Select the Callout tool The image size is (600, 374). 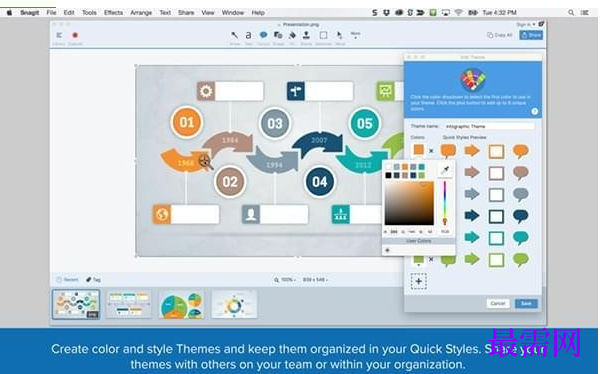coord(263,35)
